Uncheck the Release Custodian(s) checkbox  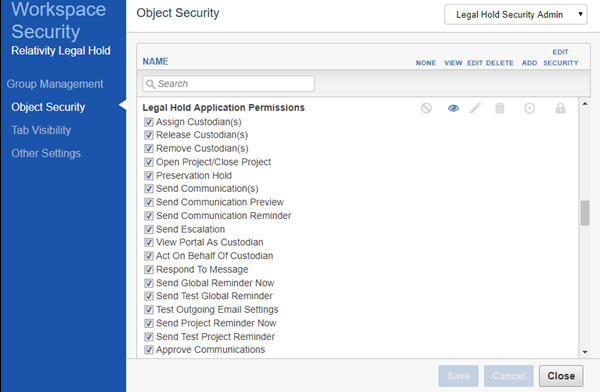click(x=148, y=135)
